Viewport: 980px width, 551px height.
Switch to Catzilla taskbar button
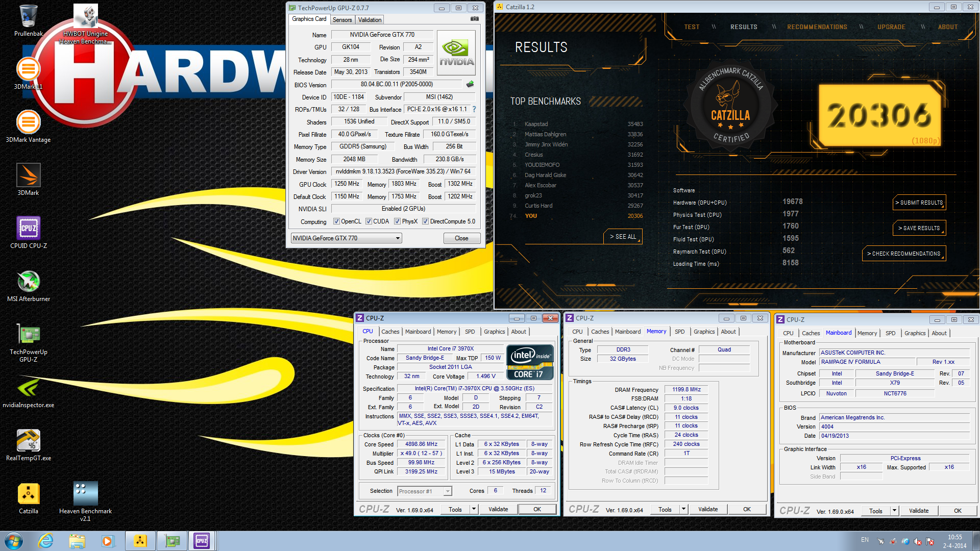(140, 541)
